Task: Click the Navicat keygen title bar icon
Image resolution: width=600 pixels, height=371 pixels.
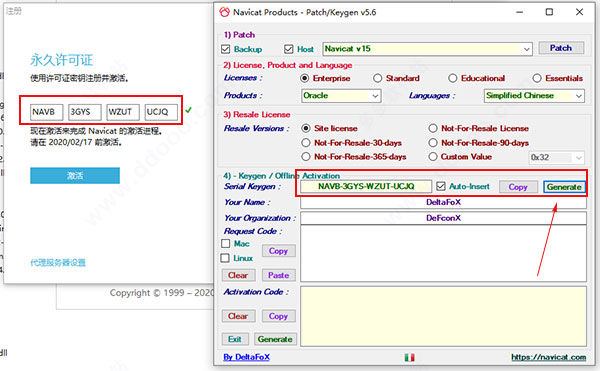Action: click(224, 12)
